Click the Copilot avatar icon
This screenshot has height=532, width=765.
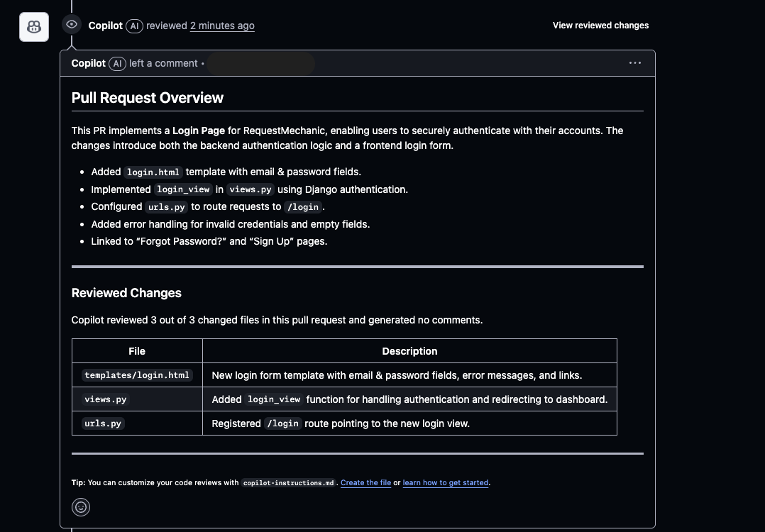point(34,27)
